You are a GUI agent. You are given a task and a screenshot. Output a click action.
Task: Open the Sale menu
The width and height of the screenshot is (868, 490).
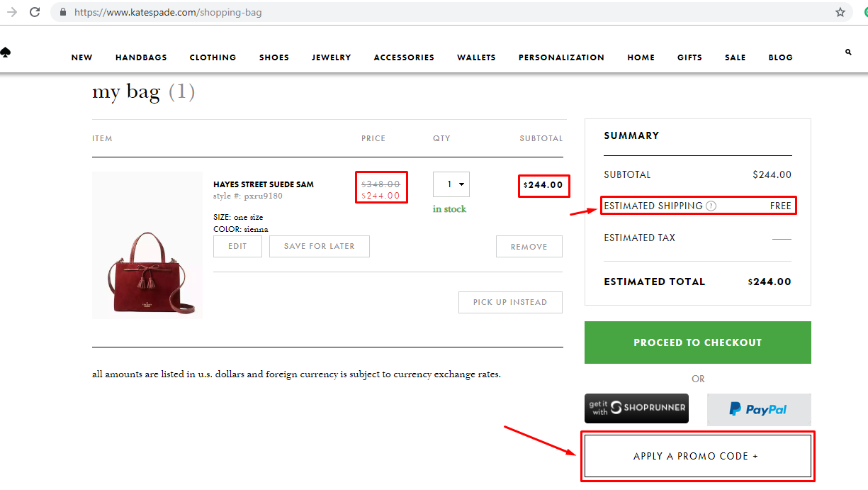coord(735,57)
